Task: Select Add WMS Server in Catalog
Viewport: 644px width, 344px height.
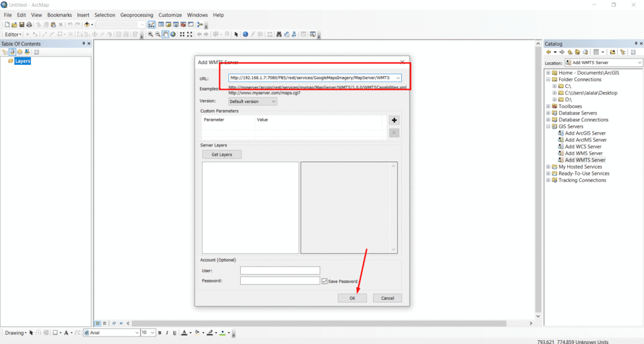Action: coord(584,153)
